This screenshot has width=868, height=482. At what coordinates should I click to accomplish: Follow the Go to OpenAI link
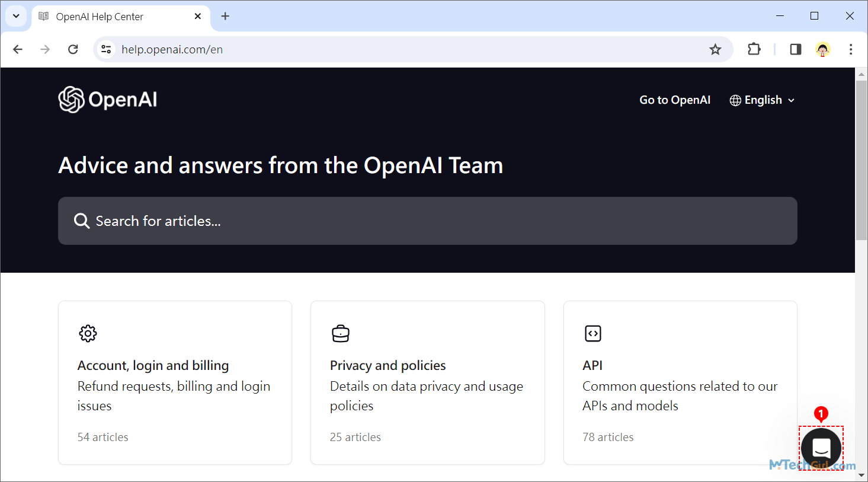(x=675, y=100)
